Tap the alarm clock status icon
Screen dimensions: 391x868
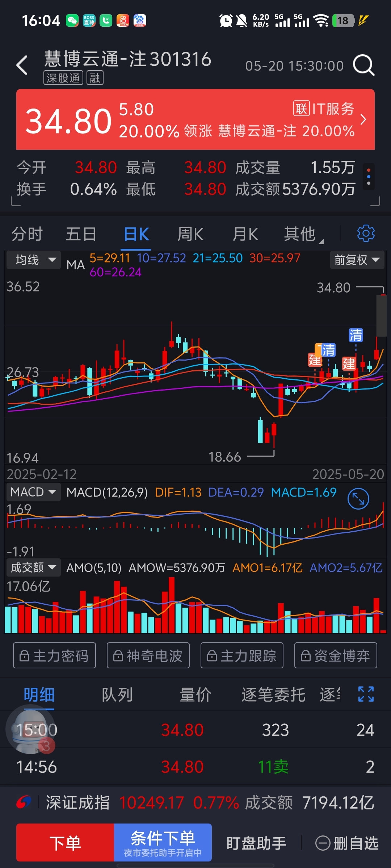click(226, 21)
